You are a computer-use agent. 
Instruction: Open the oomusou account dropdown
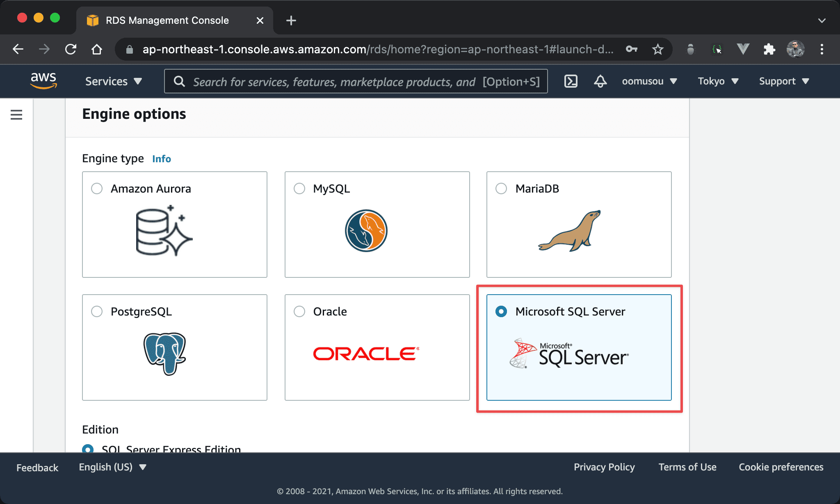(x=649, y=81)
